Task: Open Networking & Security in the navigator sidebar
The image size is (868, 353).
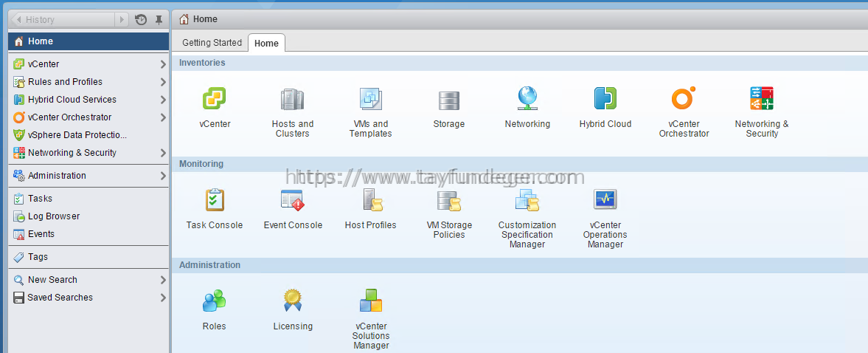Action: tap(88, 153)
